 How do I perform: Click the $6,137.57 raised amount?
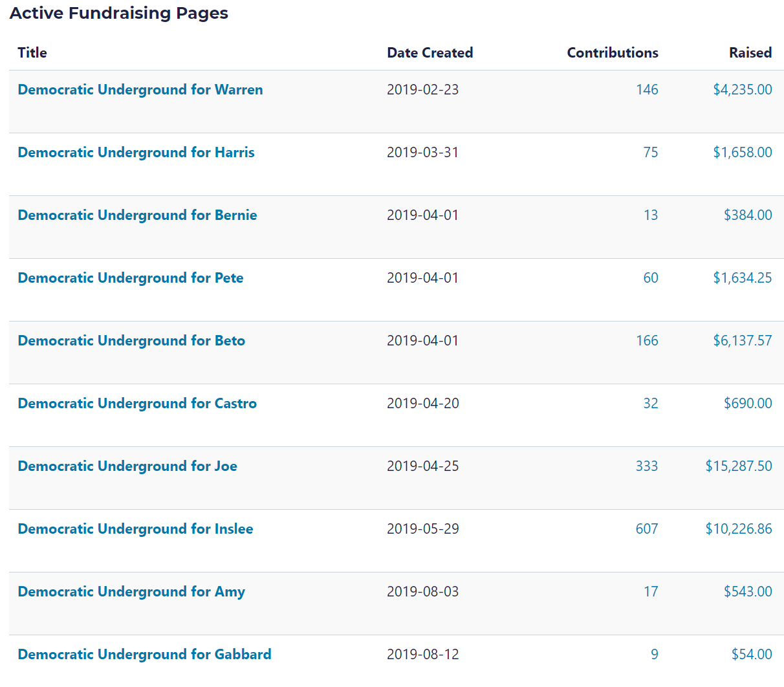742,341
